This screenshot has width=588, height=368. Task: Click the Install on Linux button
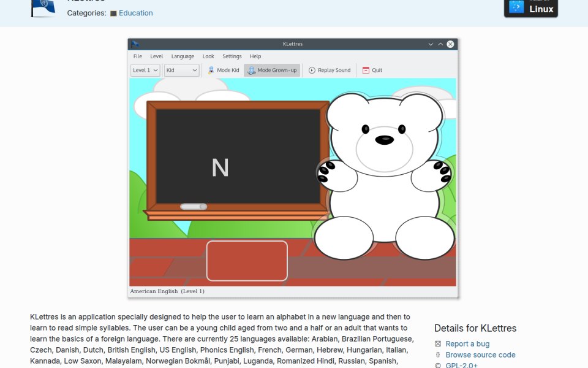point(530,8)
